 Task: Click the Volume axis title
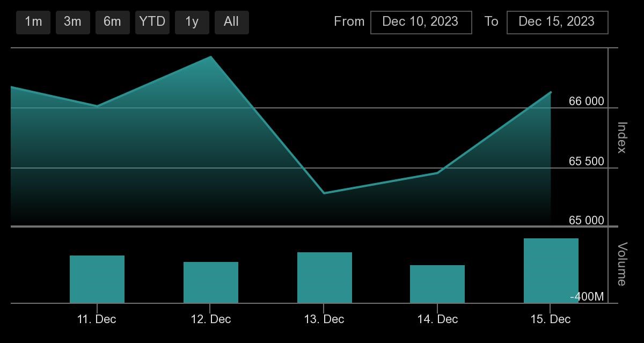coord(622,264)
